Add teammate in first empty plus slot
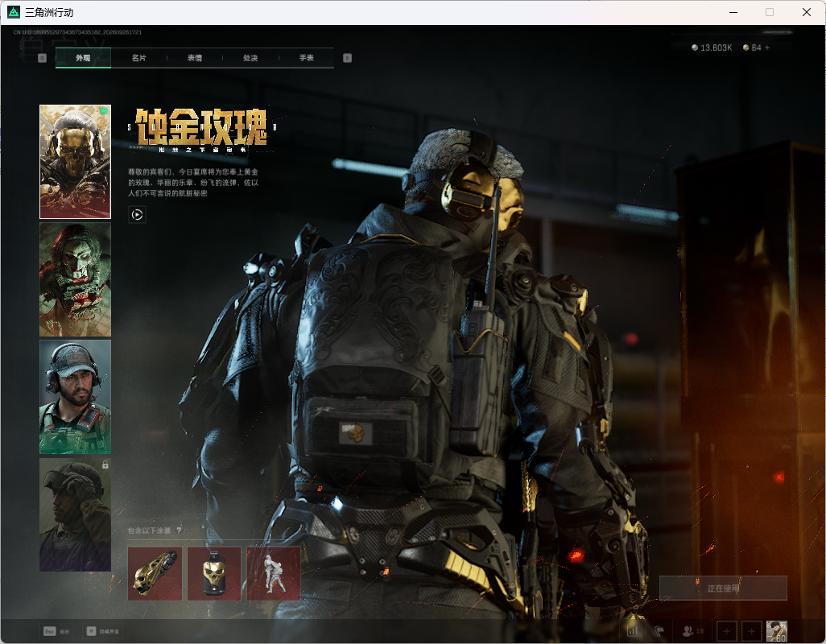 (x=726, y=631)
